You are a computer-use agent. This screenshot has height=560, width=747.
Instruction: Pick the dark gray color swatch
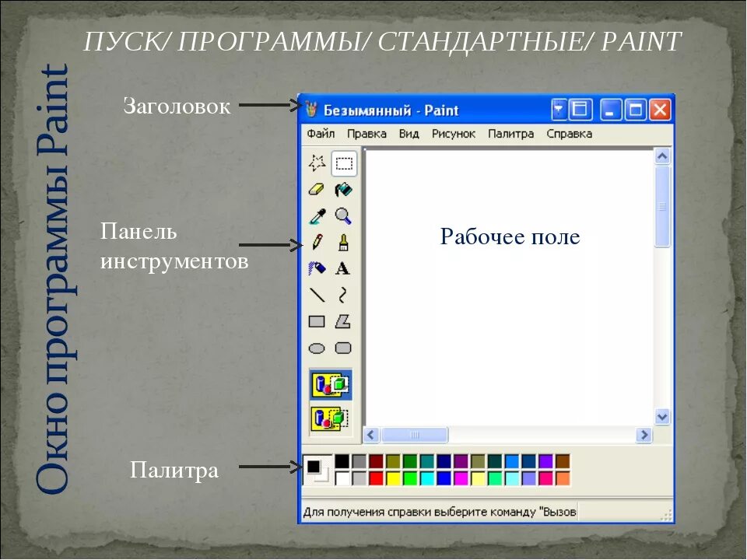pyautogui.click(x=359, y=461)
